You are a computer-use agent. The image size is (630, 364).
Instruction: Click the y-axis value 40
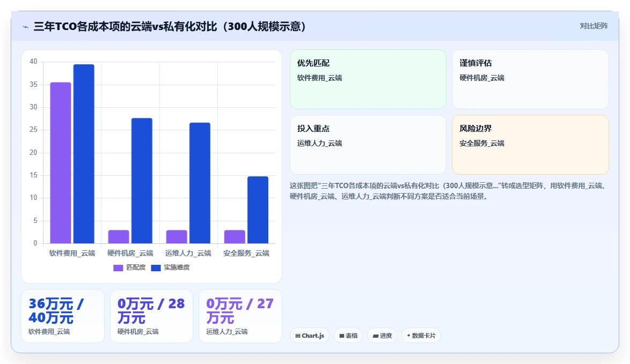(x=33, y=62)
